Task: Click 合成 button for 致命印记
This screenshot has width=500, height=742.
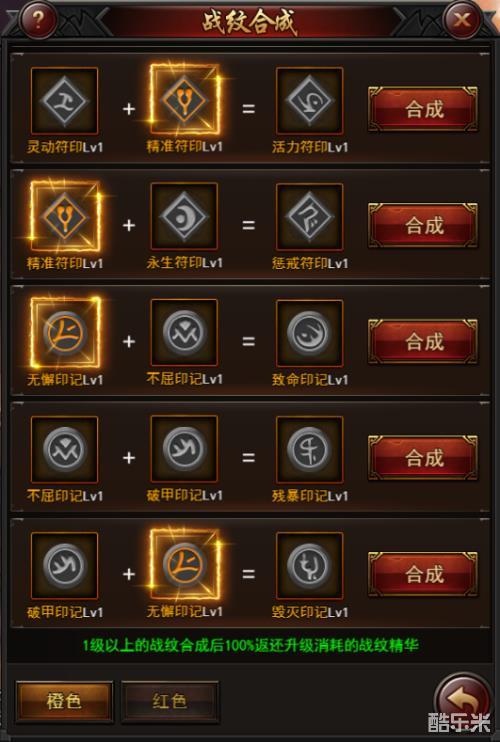Action: [x=423, y=342]
